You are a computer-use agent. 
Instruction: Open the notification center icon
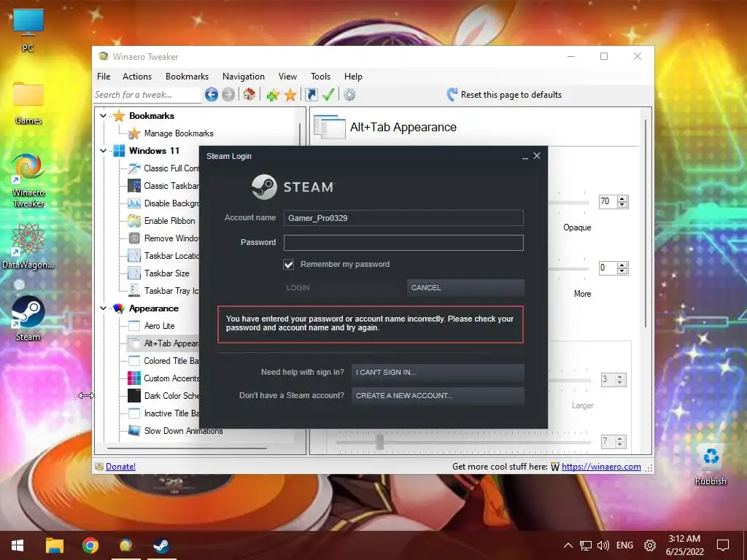coord(723,545)
